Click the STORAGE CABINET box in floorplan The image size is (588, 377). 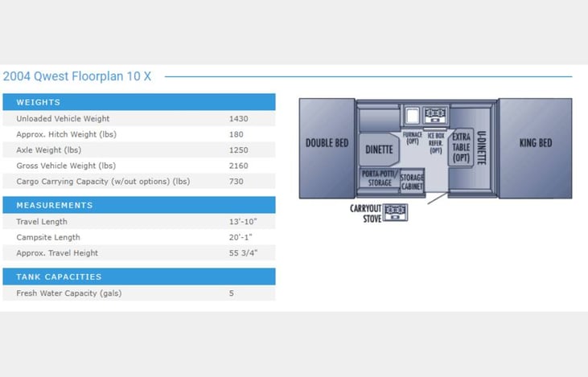pos(412,182)
